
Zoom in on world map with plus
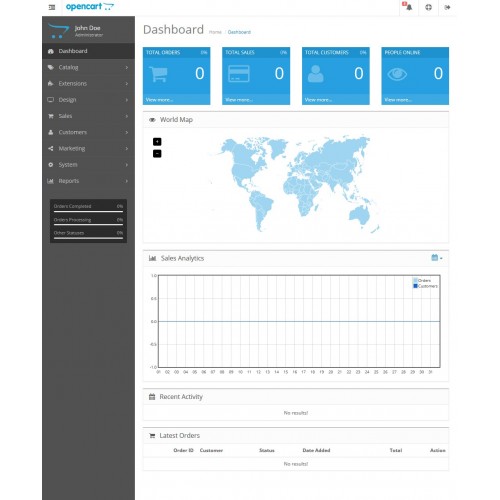(157, 142)
